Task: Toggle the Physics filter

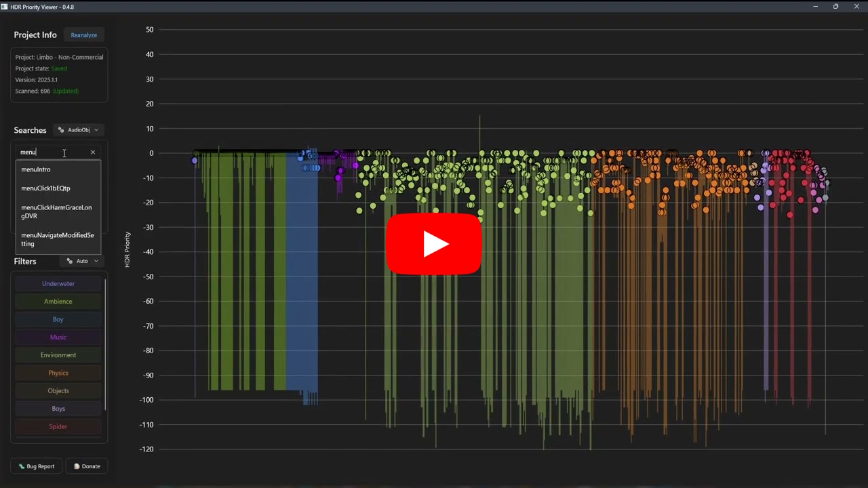Action: pos(58,373)
